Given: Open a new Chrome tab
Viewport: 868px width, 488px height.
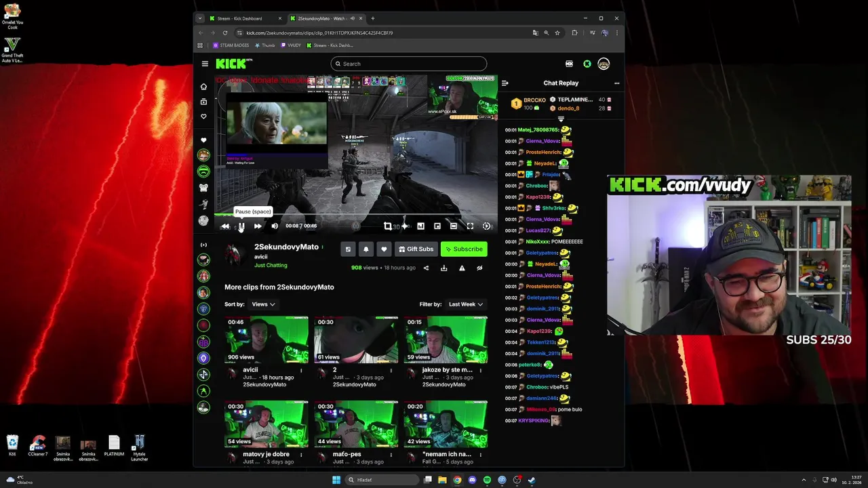Looking at the screenshot, I should pyautogui.click(x=372, y=18).
